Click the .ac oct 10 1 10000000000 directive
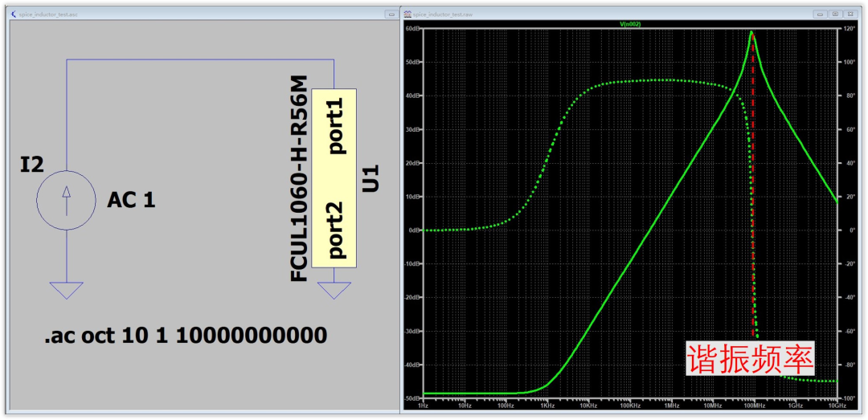Viewport: 868px width, 420px height. point(186,336)
